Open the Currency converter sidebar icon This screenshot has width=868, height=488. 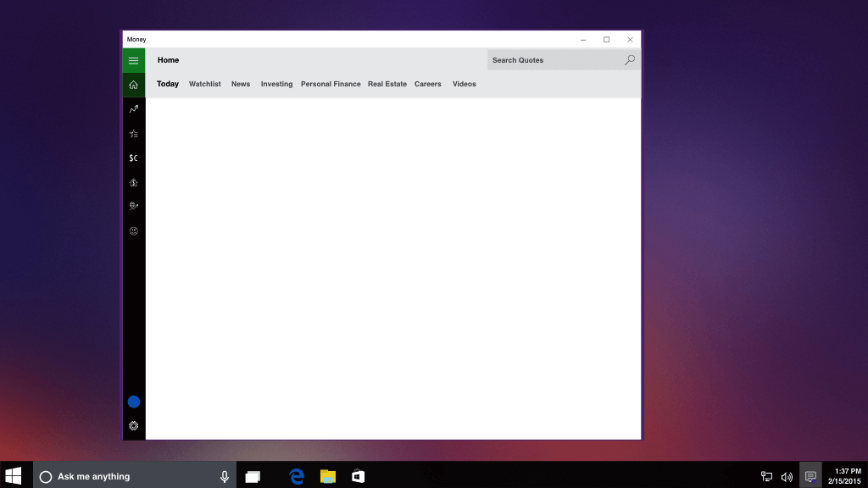(133, 158)
